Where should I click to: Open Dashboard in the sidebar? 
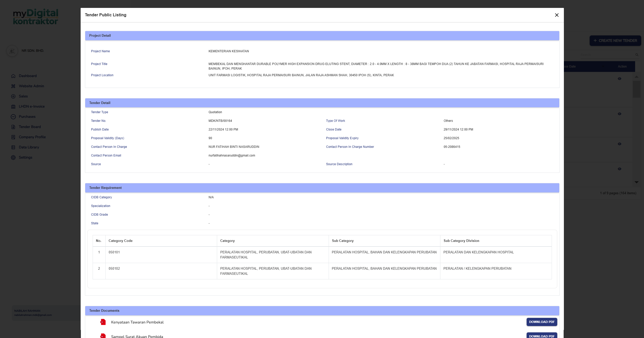coord(28,76)
